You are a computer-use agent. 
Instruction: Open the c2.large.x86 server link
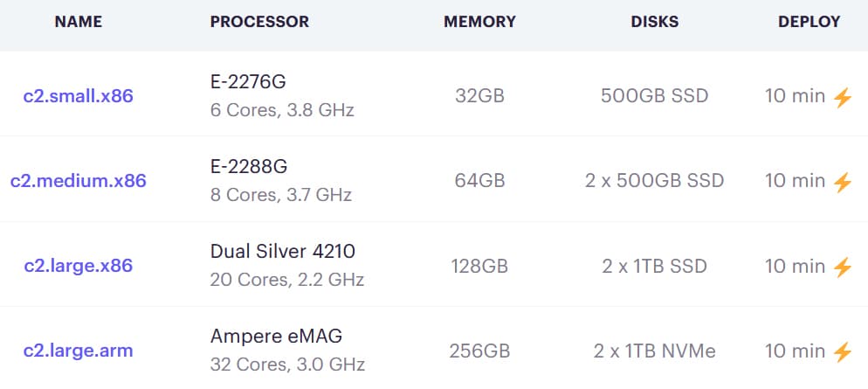[78, 266]
